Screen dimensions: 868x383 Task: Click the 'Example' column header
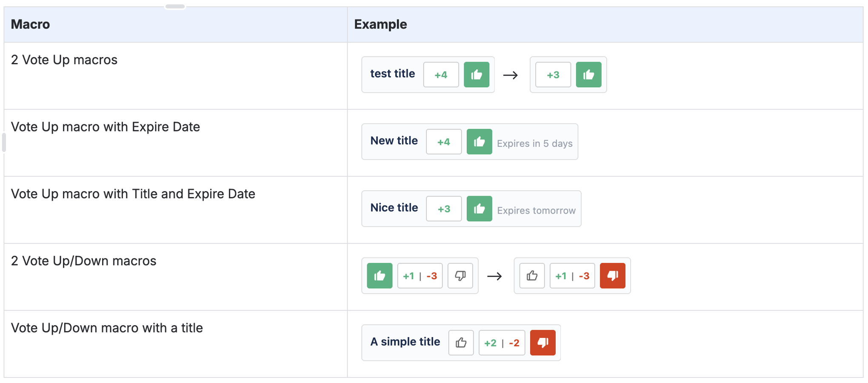[380, 24]
